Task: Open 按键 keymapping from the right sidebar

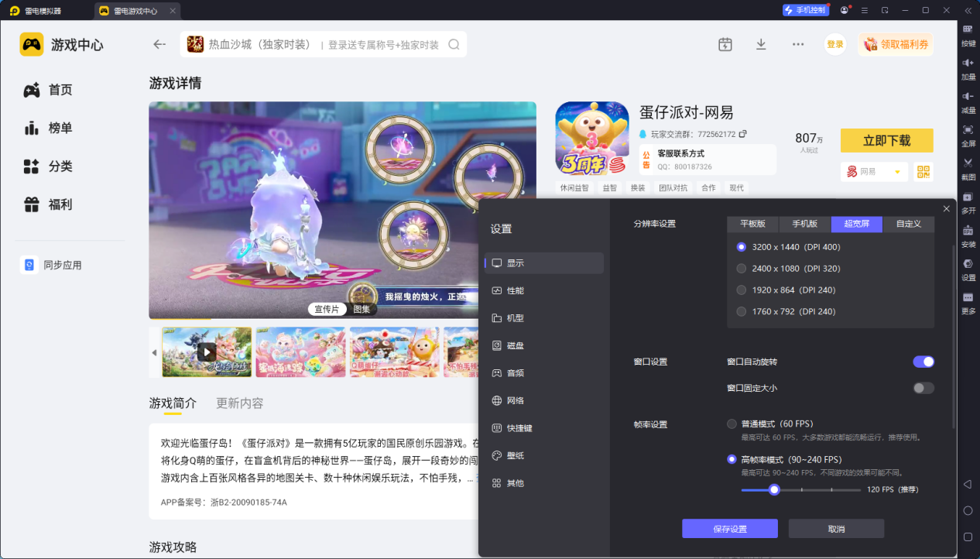Action: (968, 36)
